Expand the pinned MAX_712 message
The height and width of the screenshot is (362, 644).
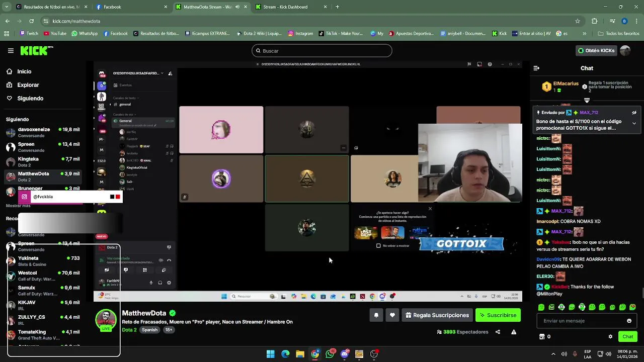click(x=634, y=123)
